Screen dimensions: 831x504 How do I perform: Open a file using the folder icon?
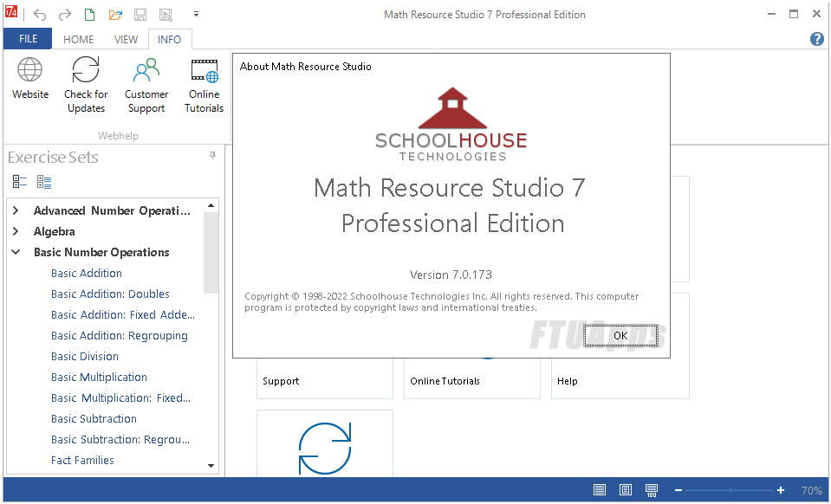click(x=115, y=15)
